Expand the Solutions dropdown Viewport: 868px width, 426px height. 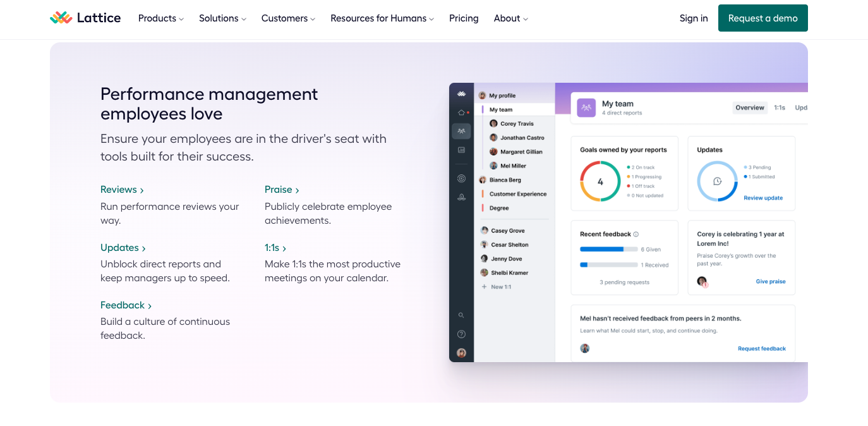[x=222, y=18]
